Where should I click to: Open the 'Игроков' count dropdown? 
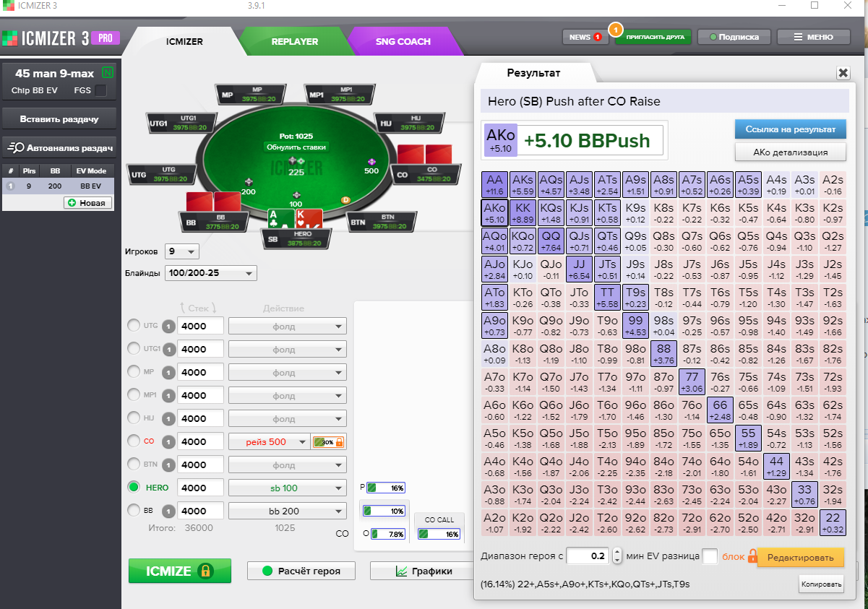click(182, 251)
